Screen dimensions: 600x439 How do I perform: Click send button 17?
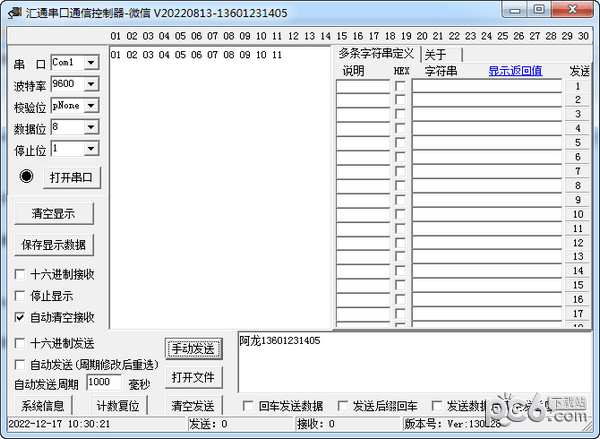point(577,314)
